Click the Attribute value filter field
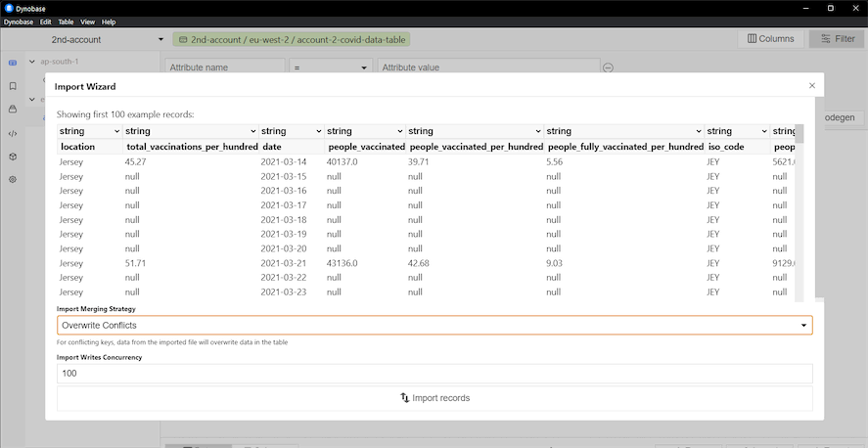Screen dimensions: 868x448 point(489,67)
